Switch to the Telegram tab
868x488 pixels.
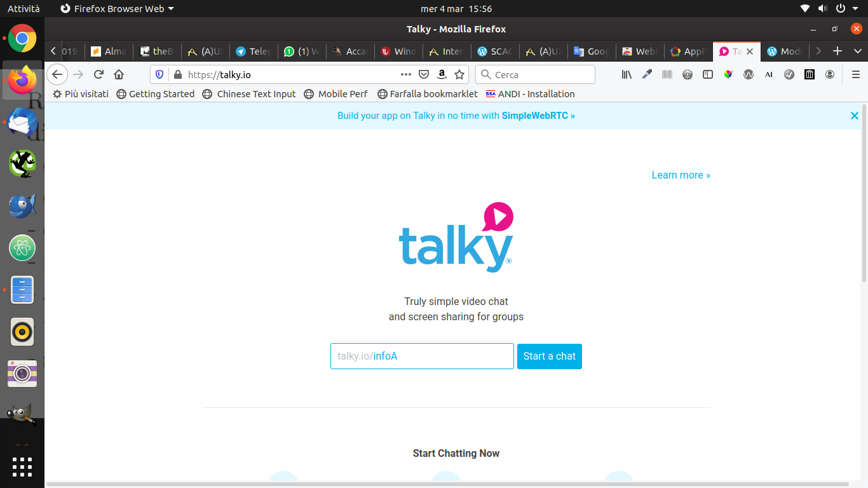[253, 51]
